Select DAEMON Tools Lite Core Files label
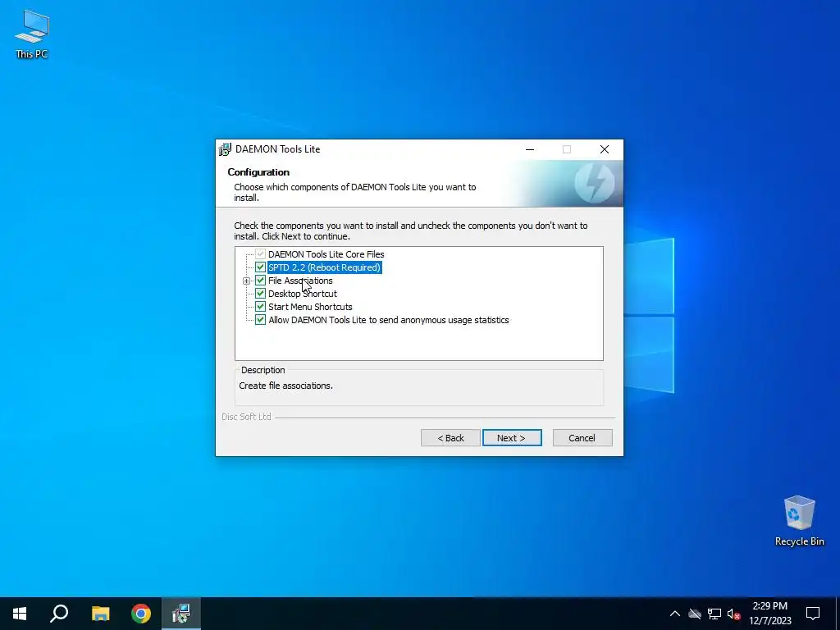The height and width of the screenshot is (630, 840). coord(326,254)
